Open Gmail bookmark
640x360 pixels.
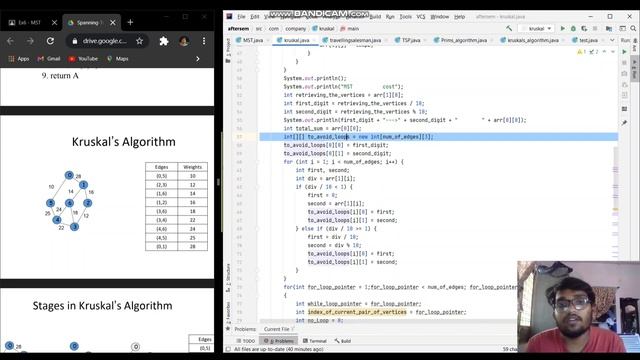point(49,59)
